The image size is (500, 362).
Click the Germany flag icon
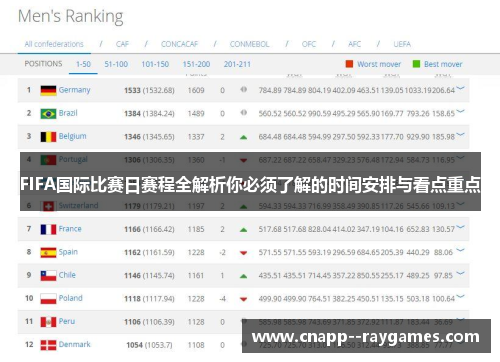point(48,91)
